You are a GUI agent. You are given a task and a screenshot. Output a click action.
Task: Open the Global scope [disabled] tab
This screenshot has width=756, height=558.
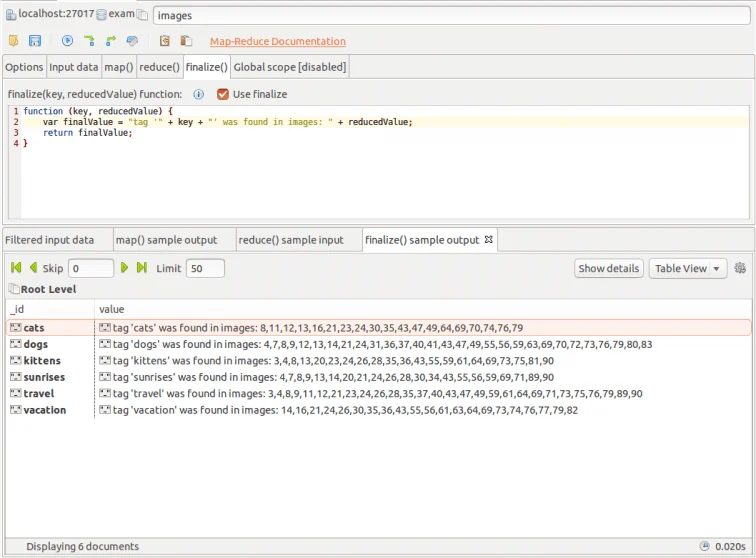click(x=290, y=67)
